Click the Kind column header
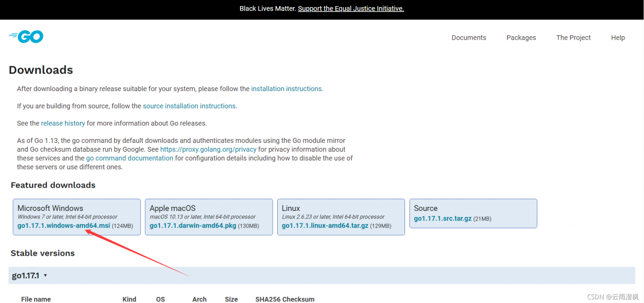The image size is (644, 303). [x=129, y=299]
